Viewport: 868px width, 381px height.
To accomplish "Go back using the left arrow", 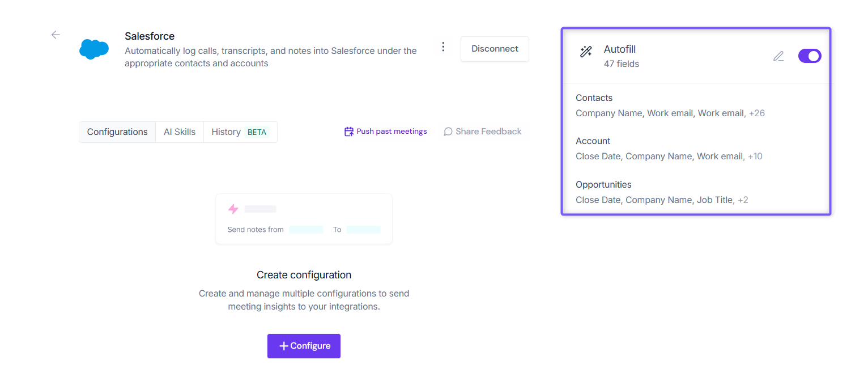I will point(56,35).
